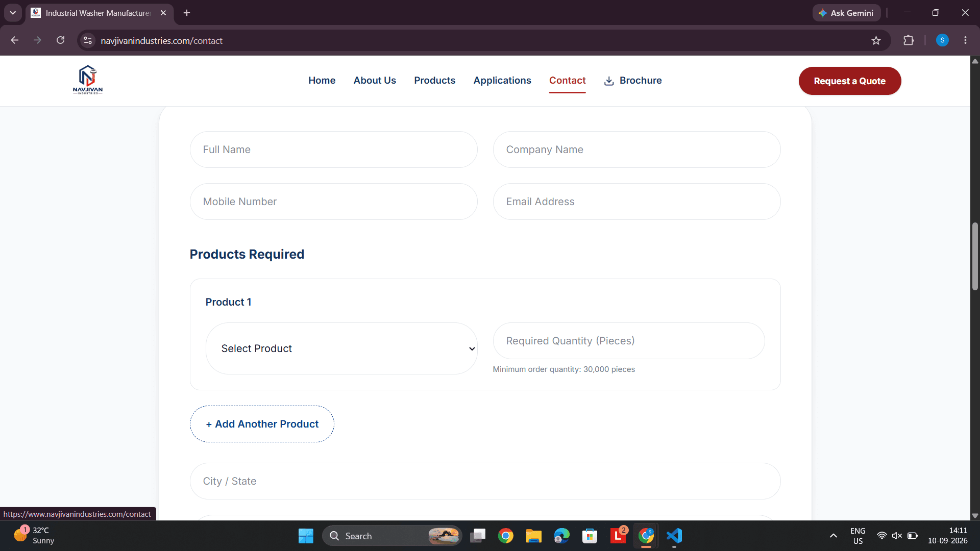The image size is (980, 551).
Task: Bookmark this page with the star icon
Action: [x=876, y=40]
